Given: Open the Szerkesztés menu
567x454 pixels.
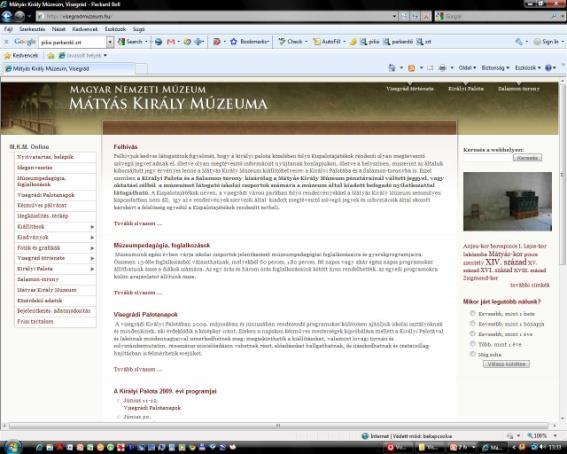Looking at the screenshot, I should tap(32, 29).
